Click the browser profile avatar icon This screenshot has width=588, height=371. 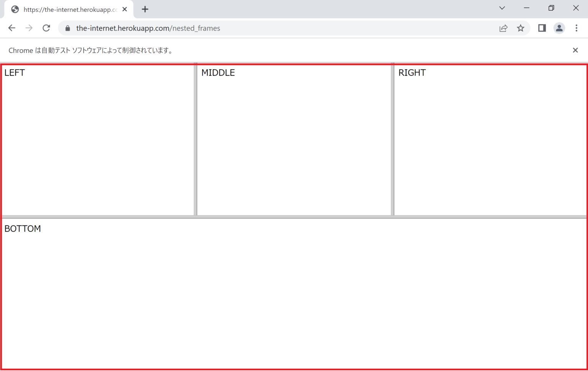[x=559, y=28]
